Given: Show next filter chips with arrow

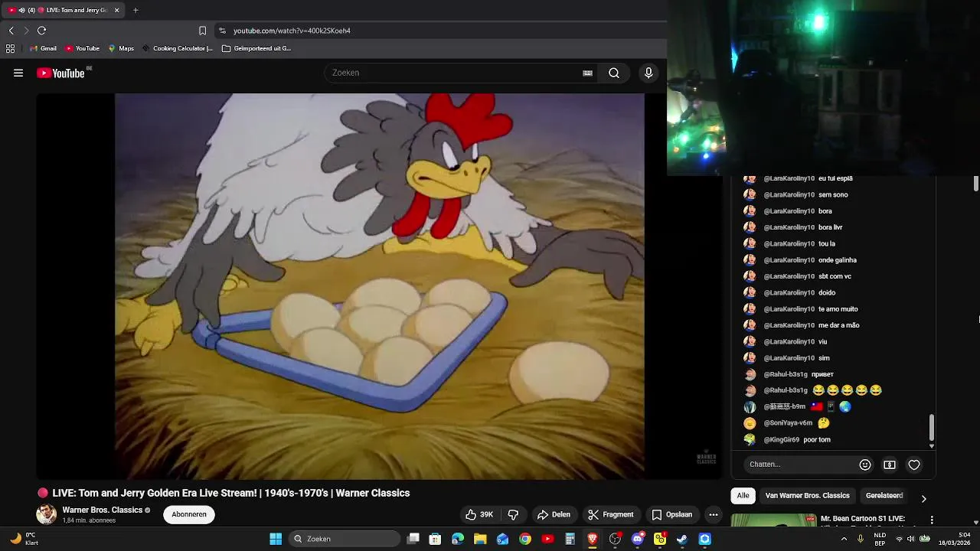Looking at the screenshot, I should click(923, 498).
